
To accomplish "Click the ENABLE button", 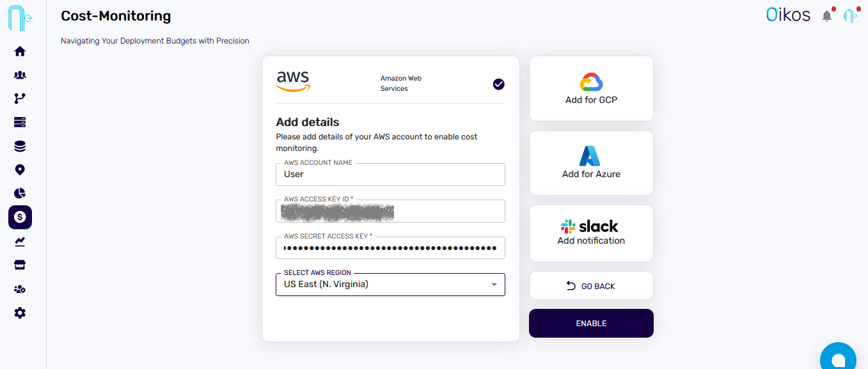I will [x=590, y=323].
